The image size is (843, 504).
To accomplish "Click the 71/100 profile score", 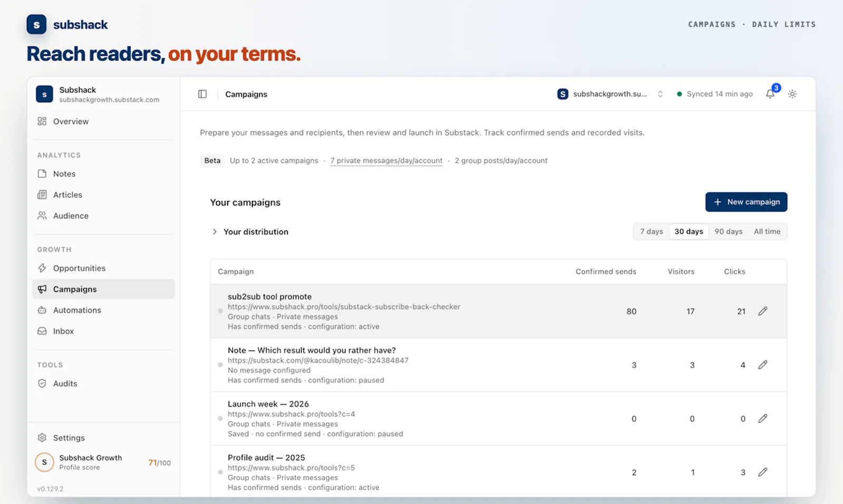I will 160,462.
